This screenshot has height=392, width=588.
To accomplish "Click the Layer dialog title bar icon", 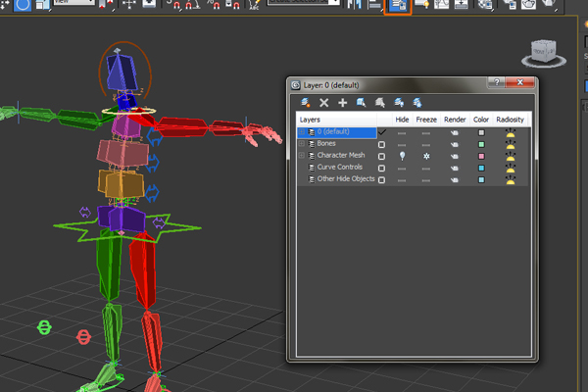I will point(296,85).
